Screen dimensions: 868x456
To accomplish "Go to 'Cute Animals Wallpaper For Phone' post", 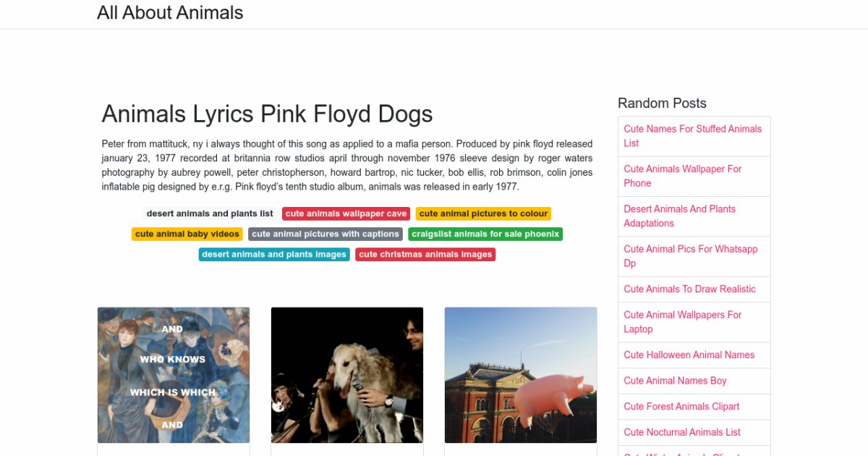I will pos(682,176).
